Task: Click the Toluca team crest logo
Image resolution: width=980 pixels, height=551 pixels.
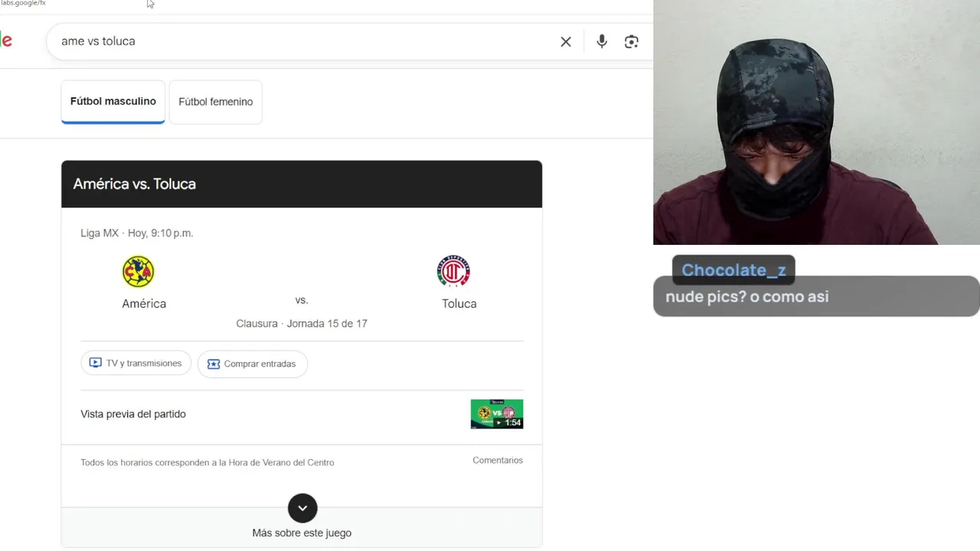Action: pos(453,272)
